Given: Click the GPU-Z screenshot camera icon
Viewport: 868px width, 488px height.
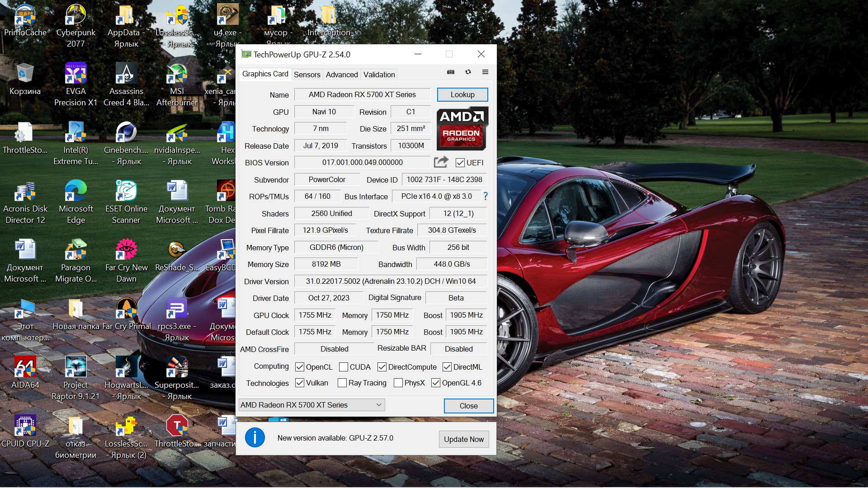Looking at the screenshot, I should pyautogui.click(x=451, y=72).
